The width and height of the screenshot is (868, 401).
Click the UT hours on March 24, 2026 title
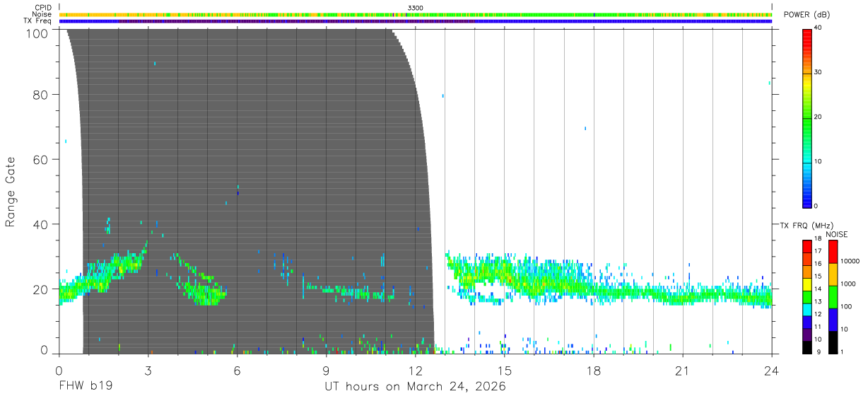pos(415,387)
